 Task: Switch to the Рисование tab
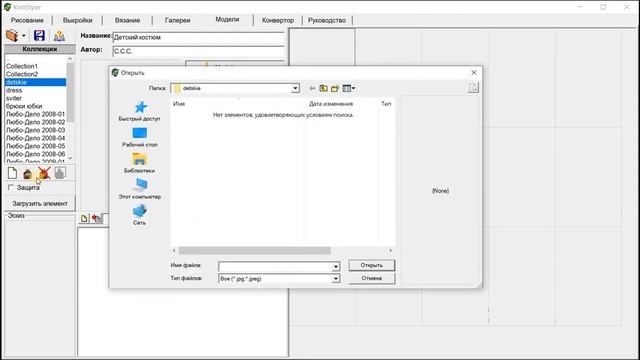tap(27, 20)
